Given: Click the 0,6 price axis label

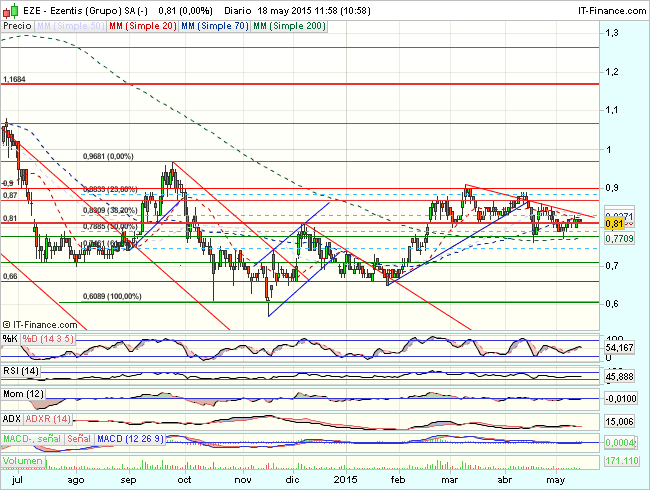Looking at the screenshot, I should pyautogui.click(x=612, y=304).
